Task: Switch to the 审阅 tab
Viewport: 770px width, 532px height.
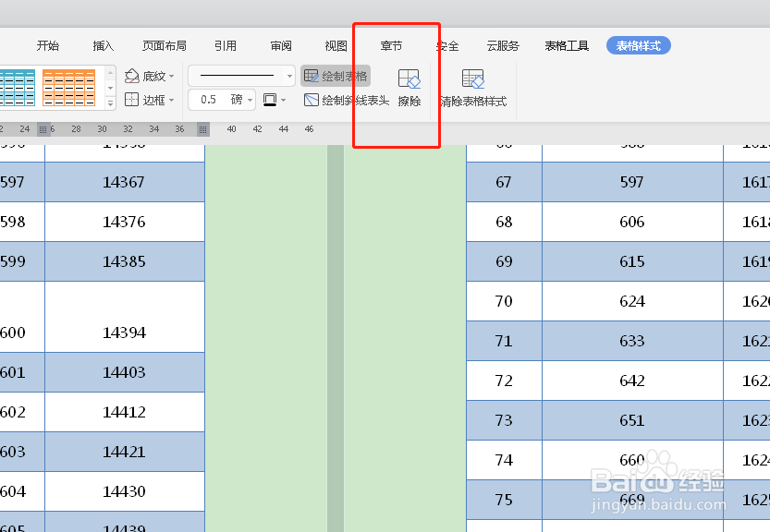Action: pyautogui.click(x=281, y=46)
